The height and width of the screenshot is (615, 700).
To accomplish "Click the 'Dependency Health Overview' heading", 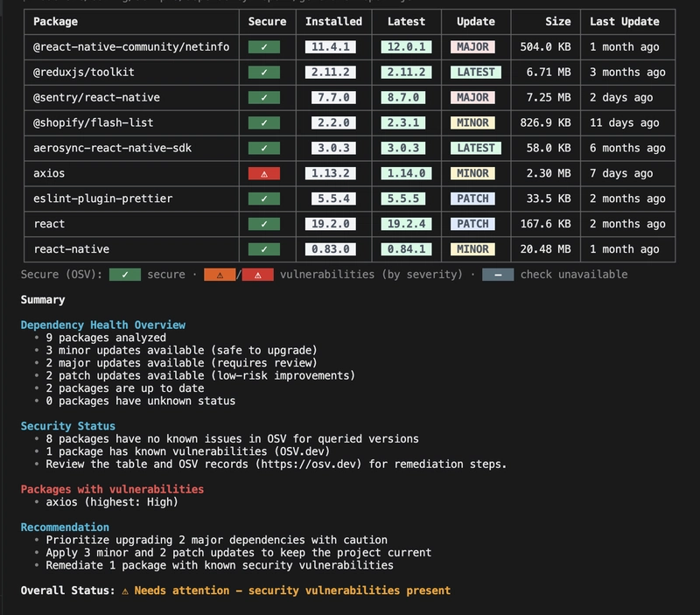I will coord(103,325).
